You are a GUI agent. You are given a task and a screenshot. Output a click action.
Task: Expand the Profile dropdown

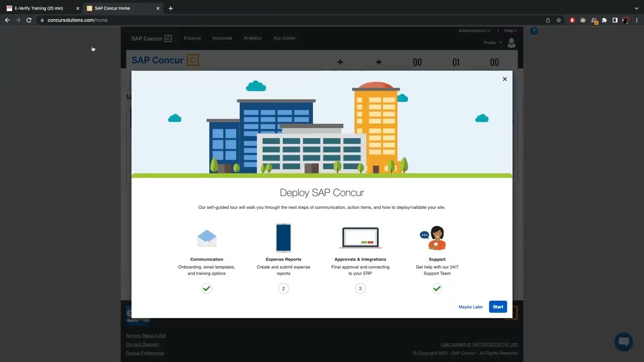pos(493,43)
